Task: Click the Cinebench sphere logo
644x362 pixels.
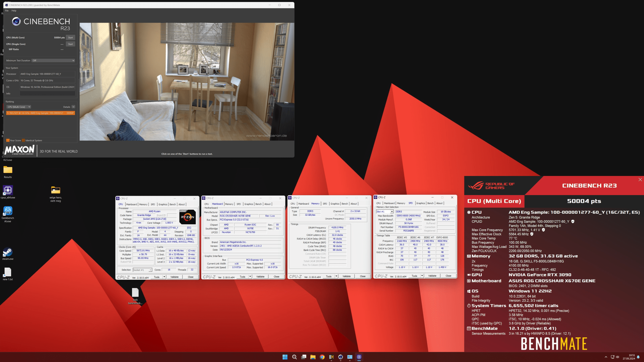Action: [16, 21]
